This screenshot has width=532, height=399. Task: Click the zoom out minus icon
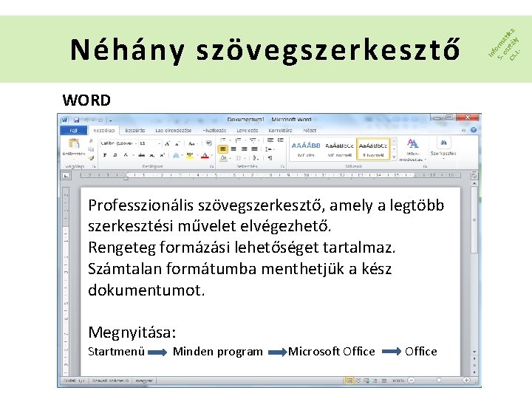click(412, 381)
